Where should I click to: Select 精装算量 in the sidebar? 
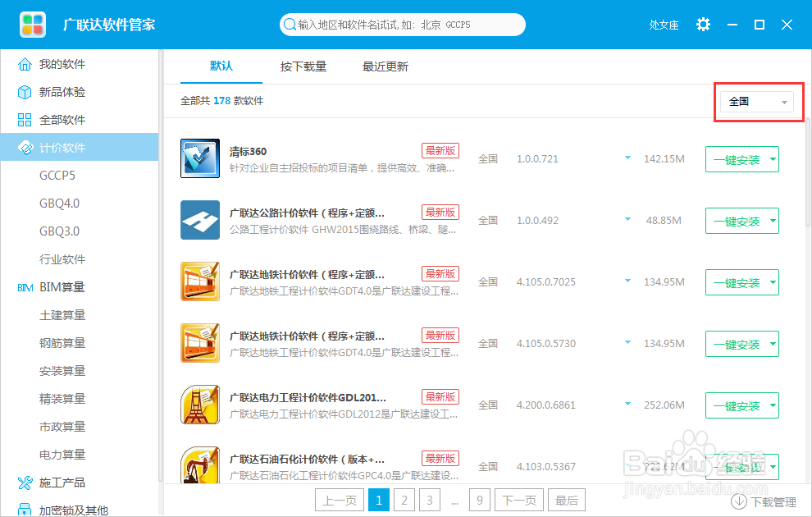[62, 400]
